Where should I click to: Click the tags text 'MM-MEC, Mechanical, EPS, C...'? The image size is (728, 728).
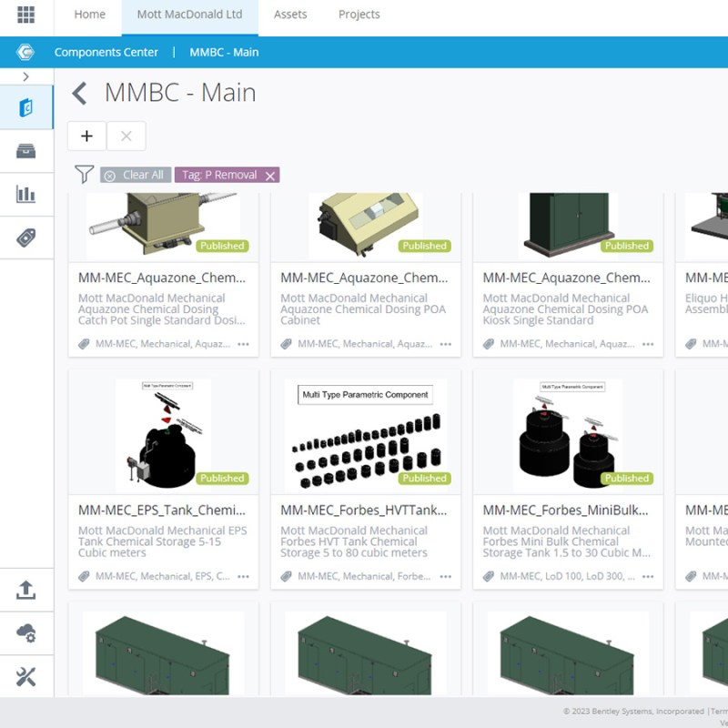coord(163,577)
